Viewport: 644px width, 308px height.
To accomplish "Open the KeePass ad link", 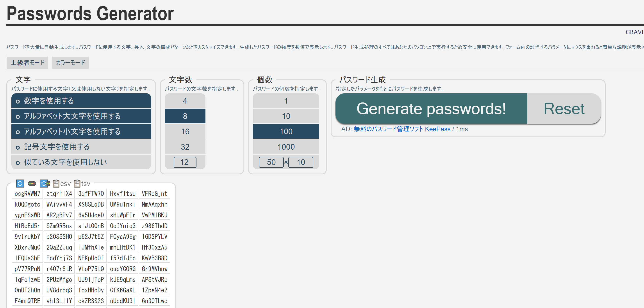I will [x=402, y=129].
